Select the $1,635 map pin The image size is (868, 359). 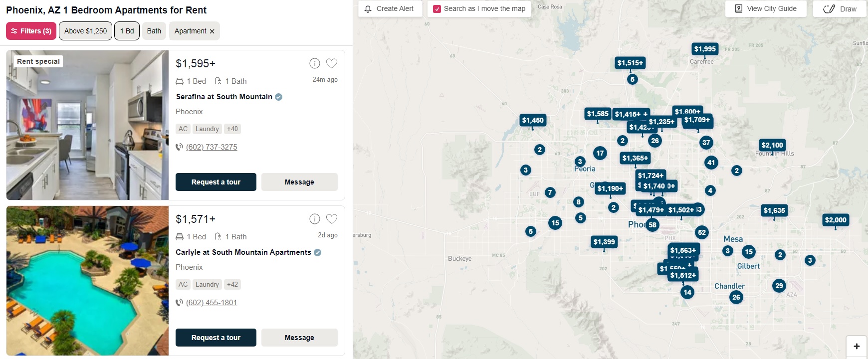click(x=774, y=210)
